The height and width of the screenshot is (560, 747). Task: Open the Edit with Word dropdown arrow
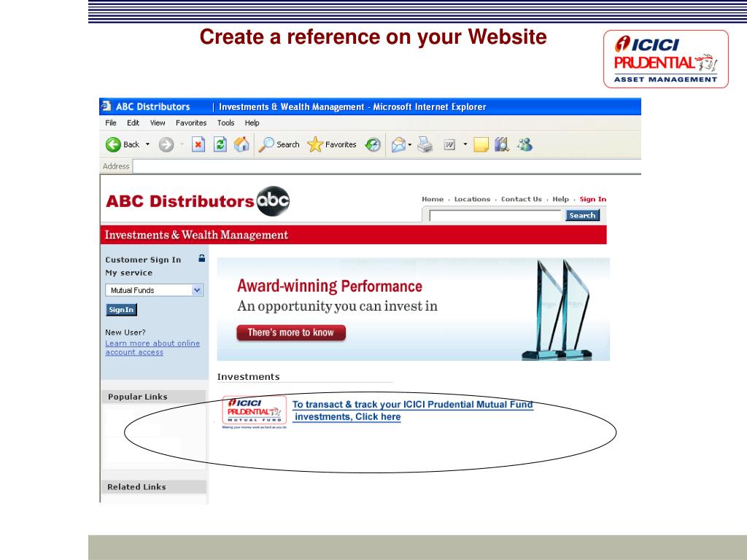(x=465, y=144)
